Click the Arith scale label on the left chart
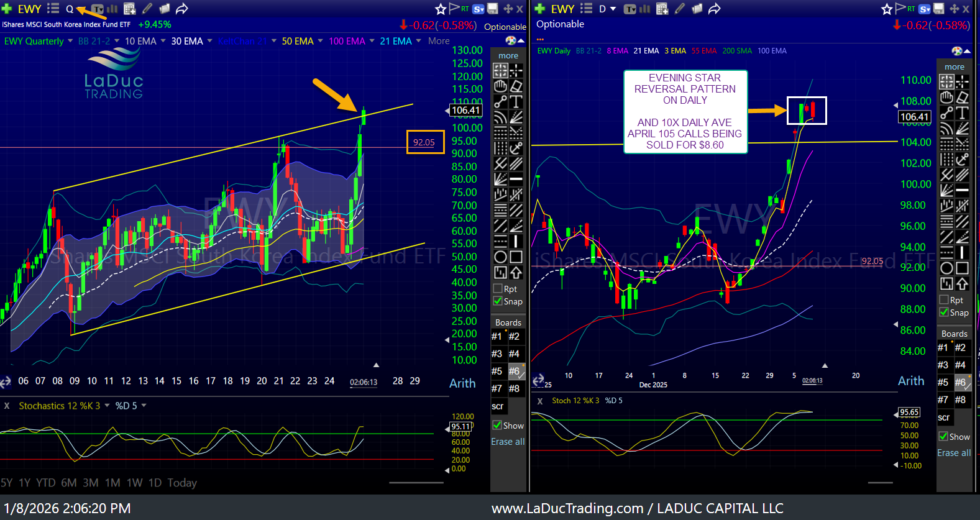Screen dimensions: 980x520 [x=462, y=383]
